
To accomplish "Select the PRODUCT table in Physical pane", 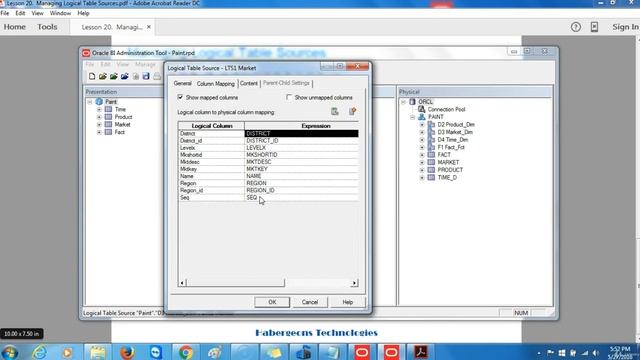I will pos(450,170).
